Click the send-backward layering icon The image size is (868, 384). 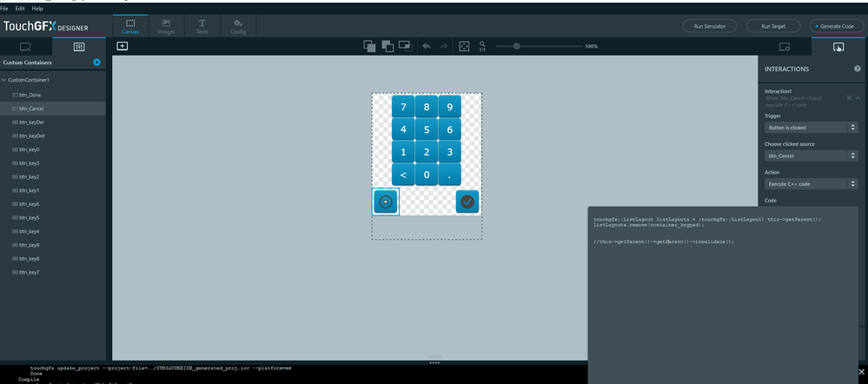(x=388, y=46)
